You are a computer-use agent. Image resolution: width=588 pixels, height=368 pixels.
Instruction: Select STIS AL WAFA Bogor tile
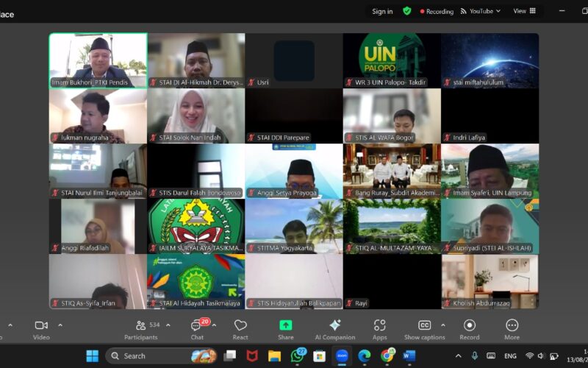(392, 116)
